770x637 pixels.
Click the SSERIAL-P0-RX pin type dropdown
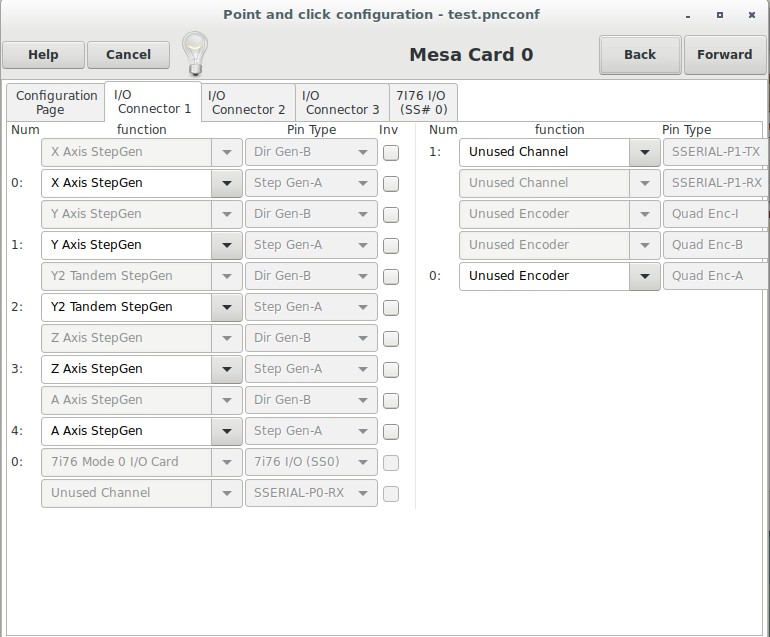311,493
